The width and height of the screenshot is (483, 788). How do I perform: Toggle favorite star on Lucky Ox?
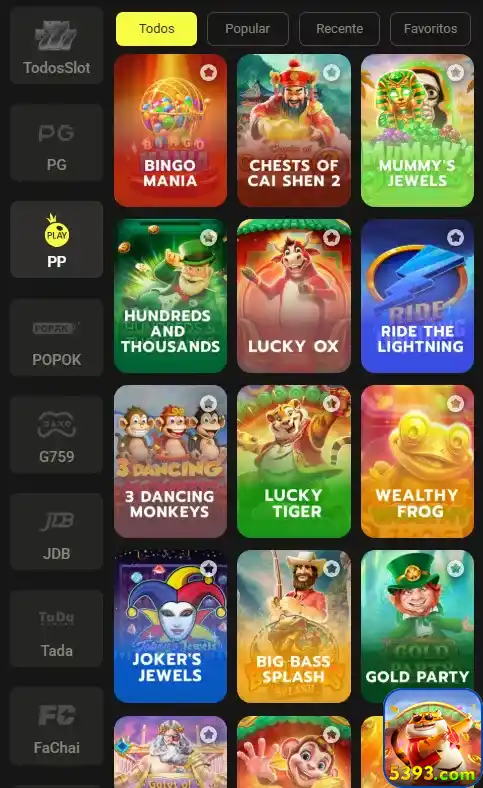(x=331, y=237)
